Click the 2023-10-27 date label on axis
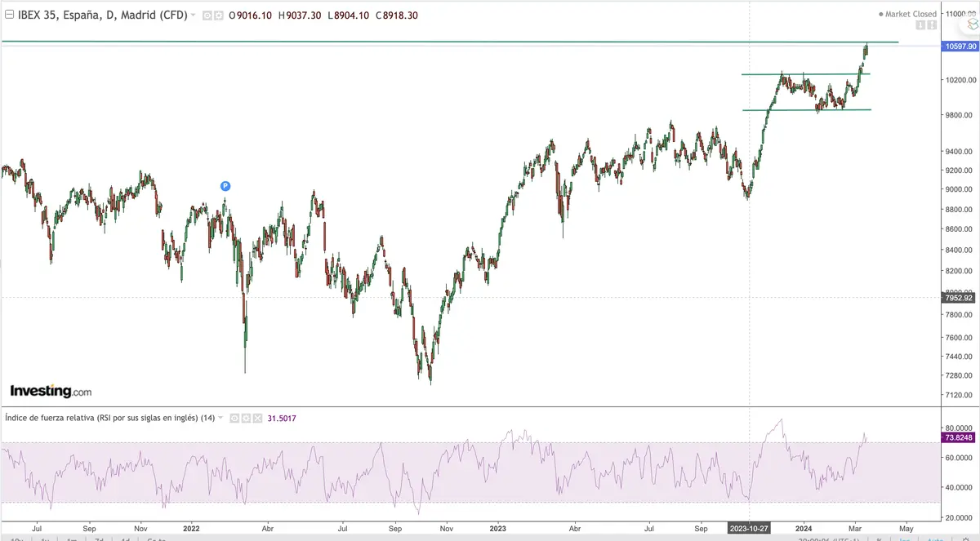 click(x=750, y=527)
